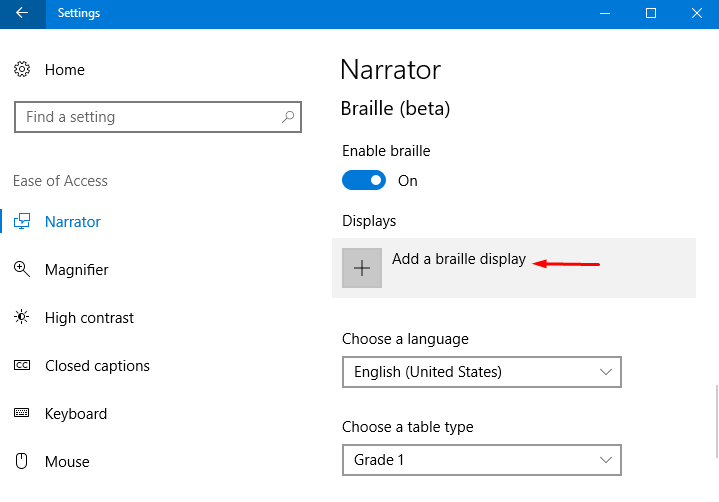Click the chevron on English (United States) box
Viewport: 719px width, 502px height.
[x=606, y=372]
